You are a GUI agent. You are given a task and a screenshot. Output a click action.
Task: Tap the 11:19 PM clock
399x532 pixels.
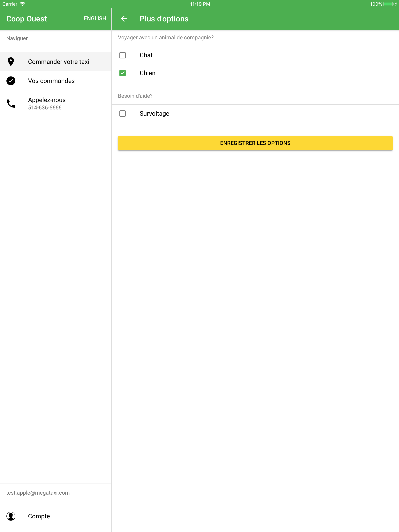click(x=200, y=4)
